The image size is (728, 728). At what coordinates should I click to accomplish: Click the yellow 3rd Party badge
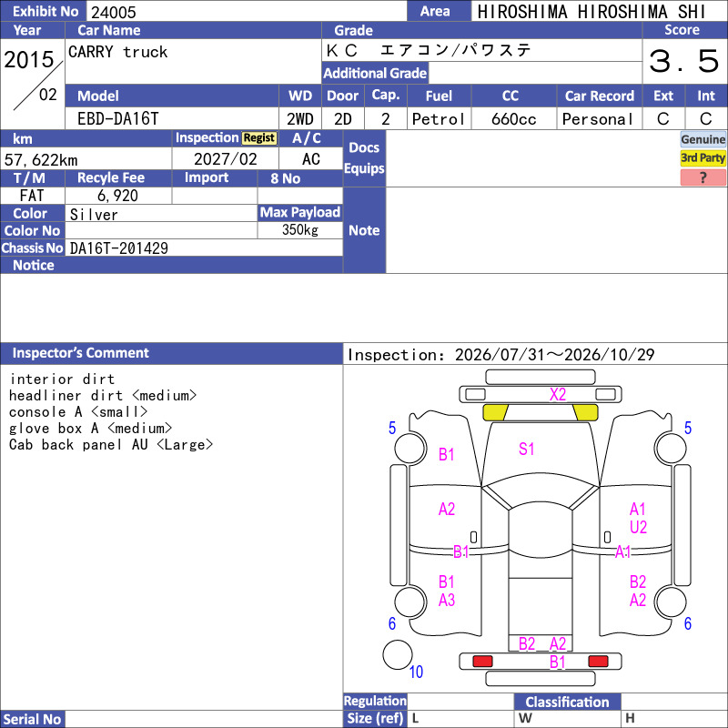pyautogui.click(x=703, y=158)
